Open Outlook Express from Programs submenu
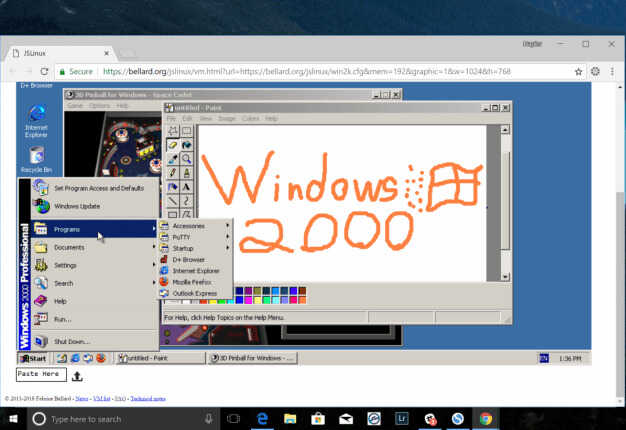Screen dimensions: 626x430 (x=196, y=293)
